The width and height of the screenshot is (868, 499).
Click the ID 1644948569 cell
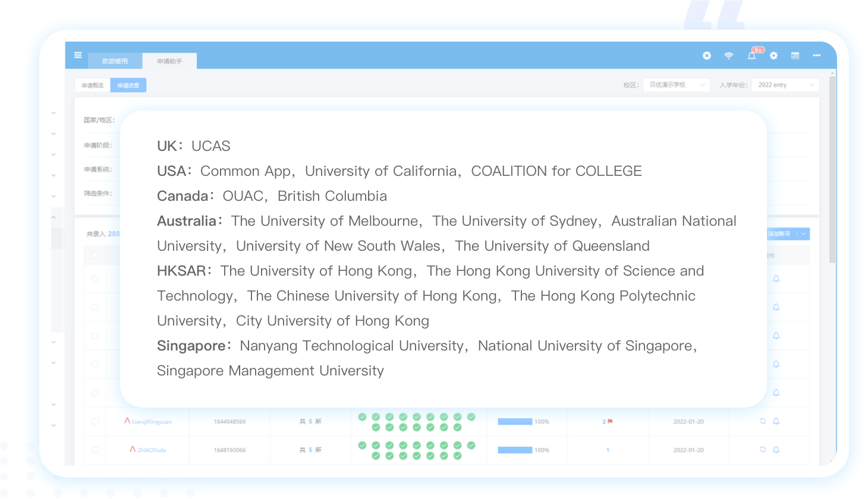click(x=229, y=422)
